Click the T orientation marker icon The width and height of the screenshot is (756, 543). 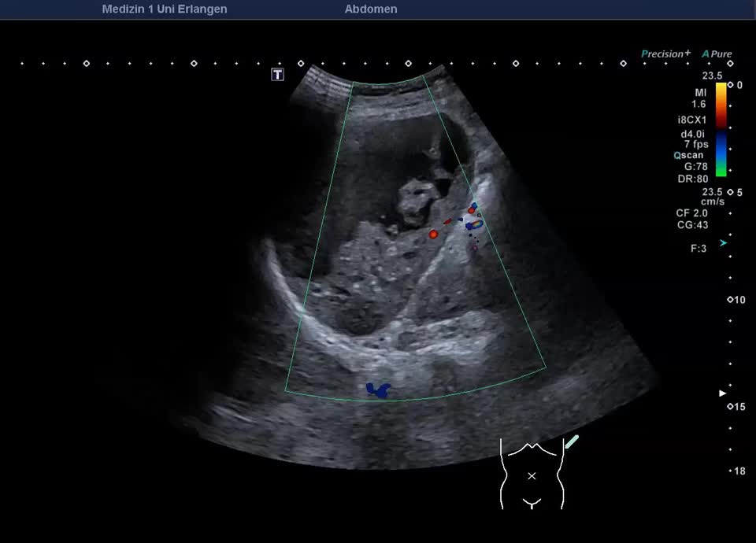pos(277,74)
